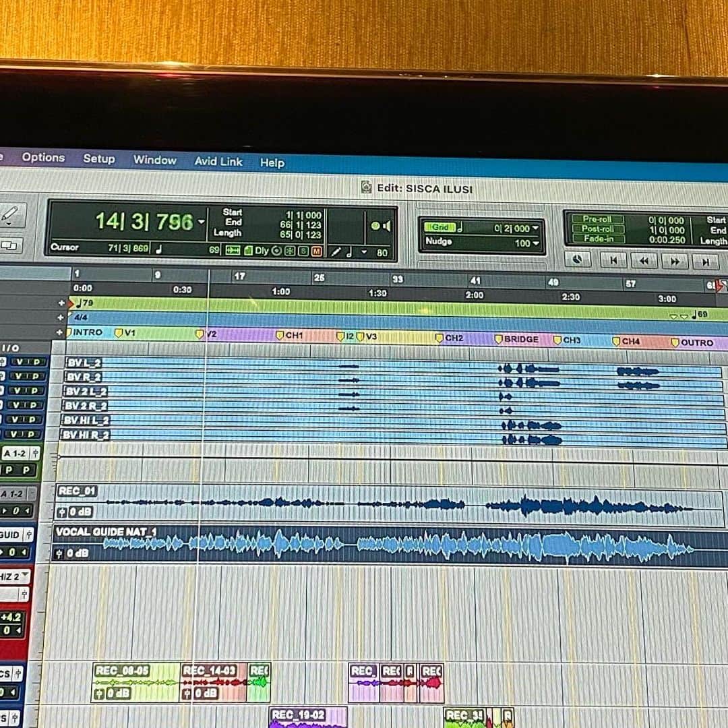
Task: Click the speaker icon in the counter display
Action: pyautogui.click(x=387, y=226)
